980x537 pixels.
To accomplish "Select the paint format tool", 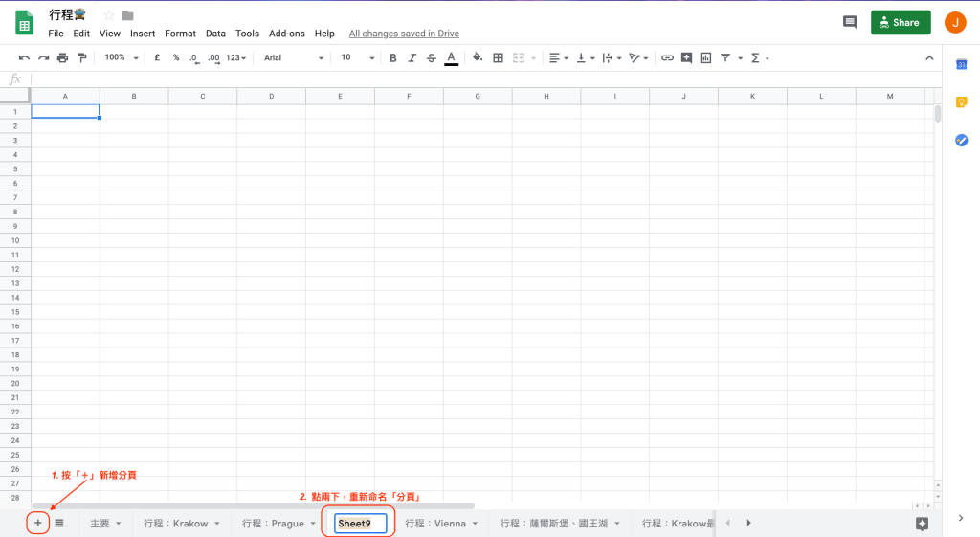I will click(82, 58).
